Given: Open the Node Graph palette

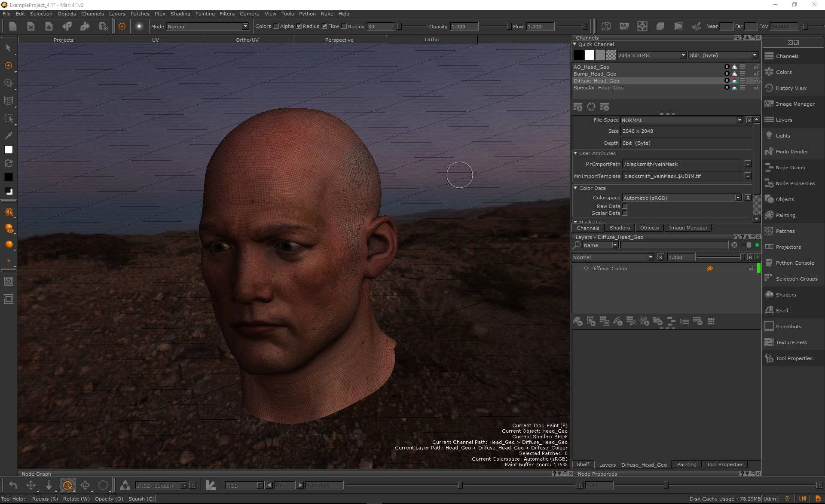Looking at the screenshot, I should [x=790, y=168].
